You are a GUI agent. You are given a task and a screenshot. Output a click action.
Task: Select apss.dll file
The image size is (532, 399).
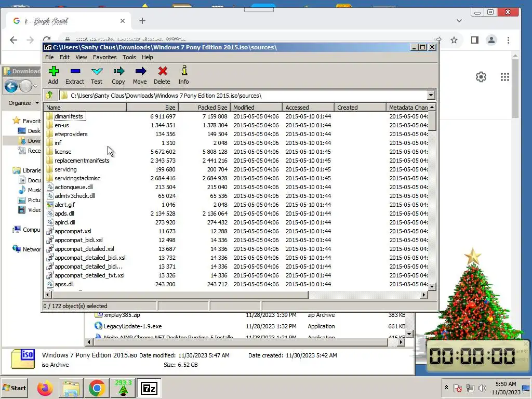[x=64, y=284]
